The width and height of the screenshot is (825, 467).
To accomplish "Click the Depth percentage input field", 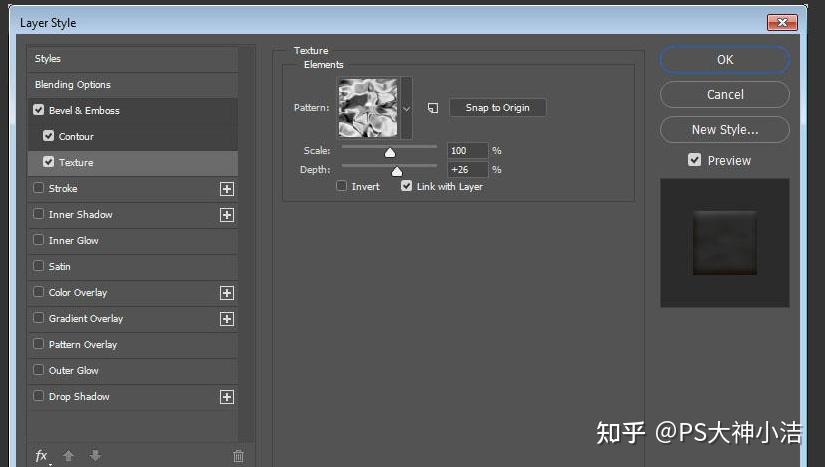I will [x=467, y=169].
